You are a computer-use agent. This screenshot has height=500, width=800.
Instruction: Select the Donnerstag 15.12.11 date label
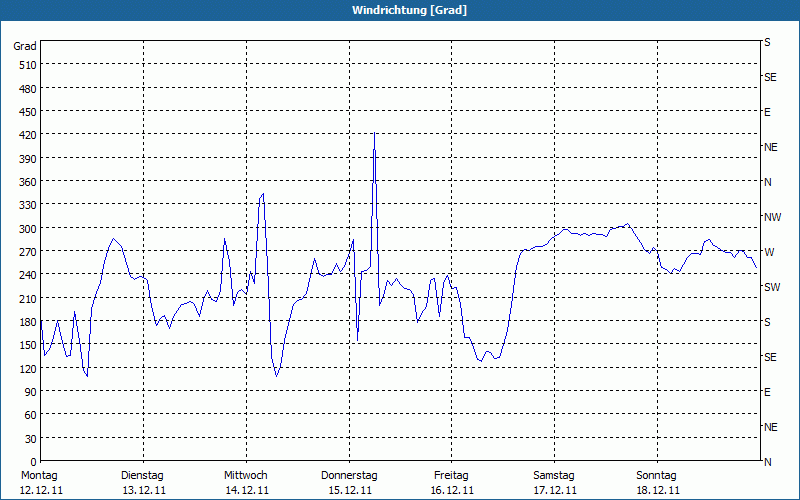(x=349, y=482)
